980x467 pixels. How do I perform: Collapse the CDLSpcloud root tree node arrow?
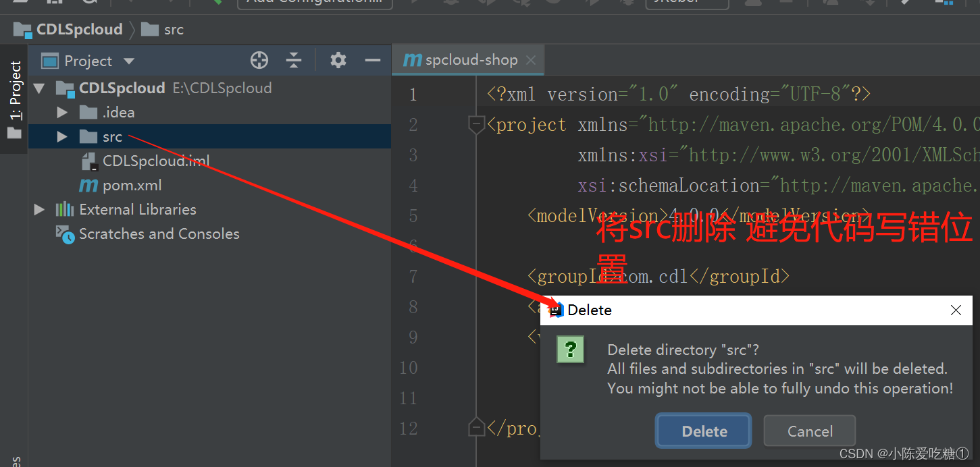coord(38,88)
